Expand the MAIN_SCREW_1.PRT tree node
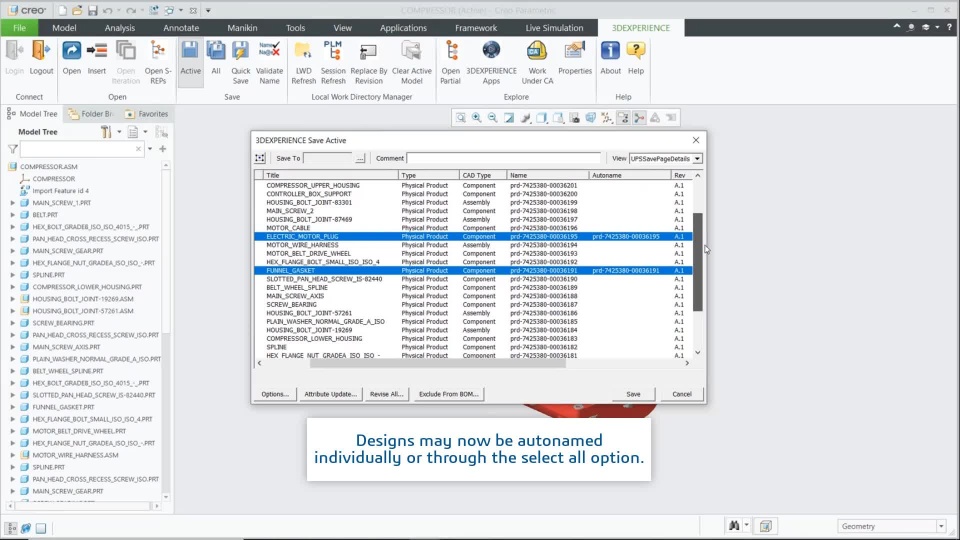 coord(12,203)
